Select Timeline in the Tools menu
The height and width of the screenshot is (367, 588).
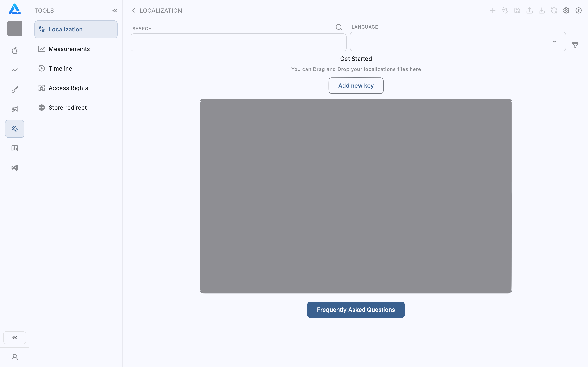(x=60, y=69)
